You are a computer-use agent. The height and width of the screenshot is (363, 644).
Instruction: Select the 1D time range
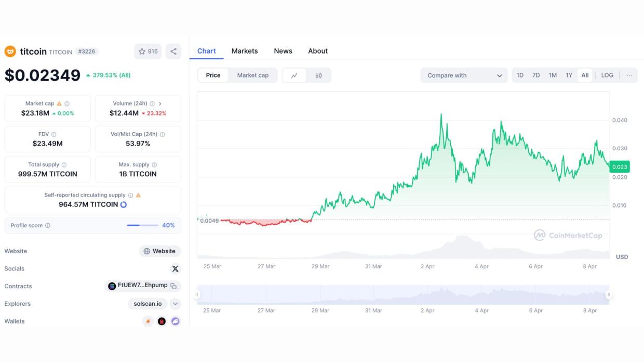(520, 75)
